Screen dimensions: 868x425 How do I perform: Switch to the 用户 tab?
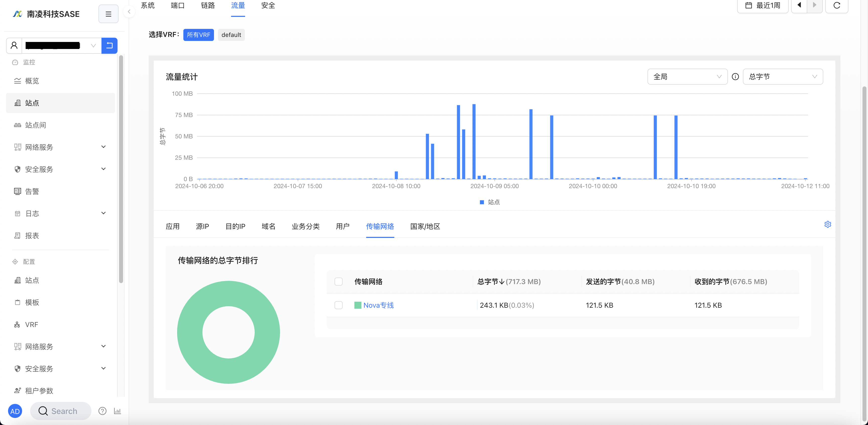pos(343,227)
